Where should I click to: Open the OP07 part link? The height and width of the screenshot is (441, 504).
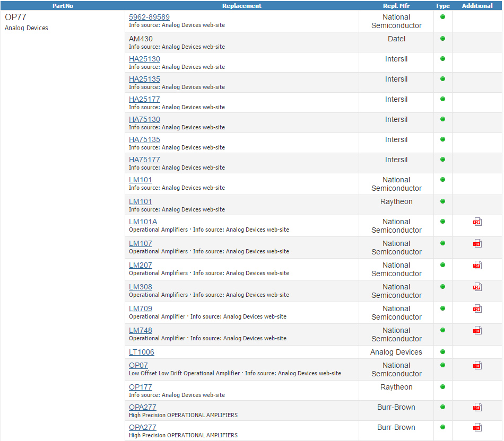[138, 366]
